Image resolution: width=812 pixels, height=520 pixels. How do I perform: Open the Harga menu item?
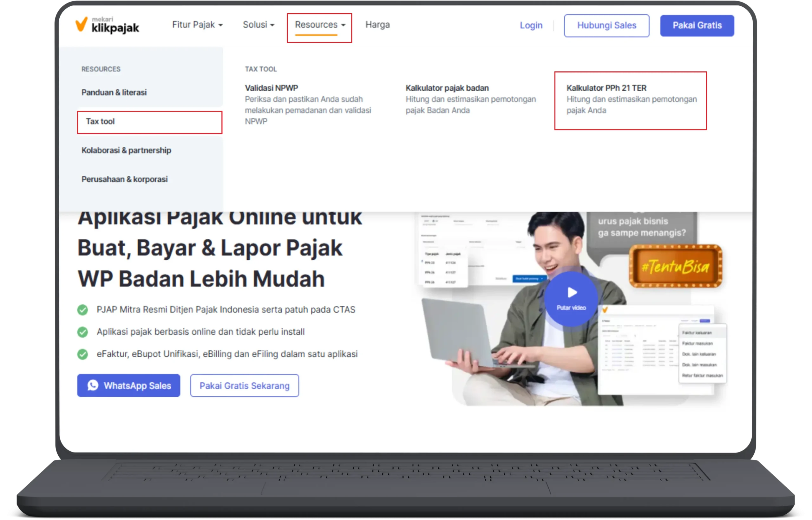click(x=377, y=25)
